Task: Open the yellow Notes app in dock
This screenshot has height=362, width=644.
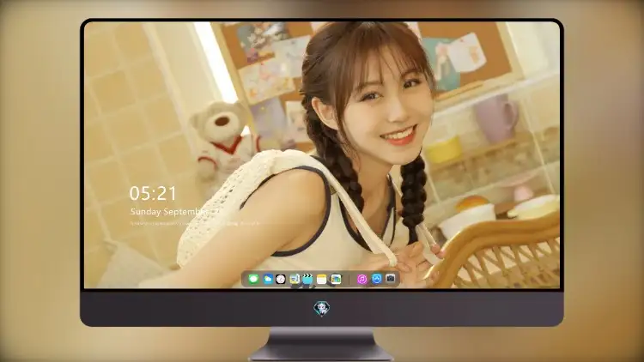Action: coord(322,279)
